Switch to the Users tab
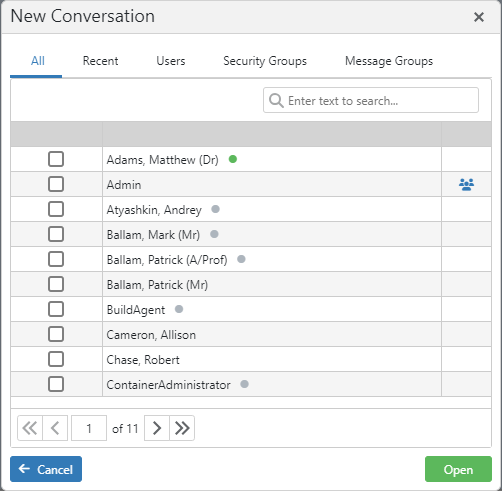Viewport: 502px width, 491px height. (x=171, y=61)
